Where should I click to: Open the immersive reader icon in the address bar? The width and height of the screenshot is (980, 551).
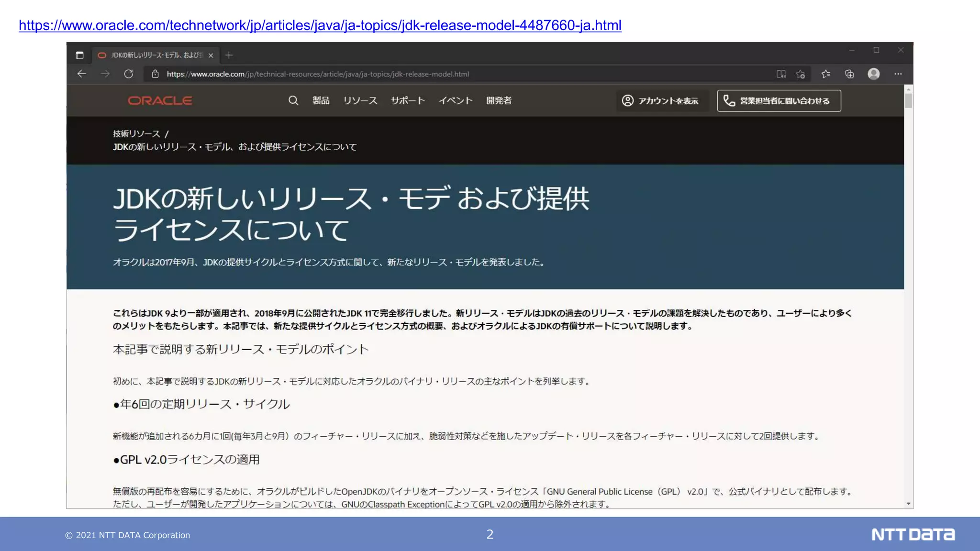pyautogui.click(x=781, y=74)
